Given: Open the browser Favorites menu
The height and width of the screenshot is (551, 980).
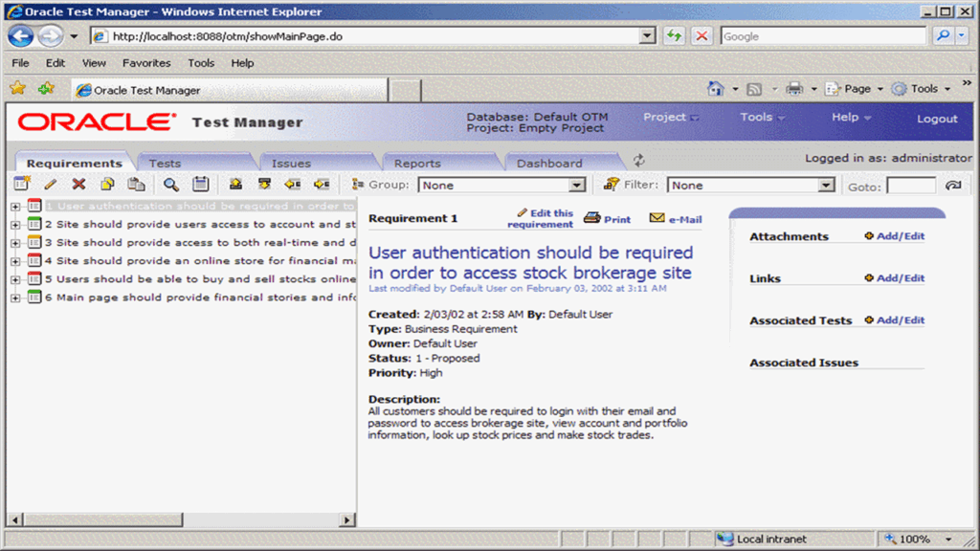Looking at the screenshot, I should point(146,63).
